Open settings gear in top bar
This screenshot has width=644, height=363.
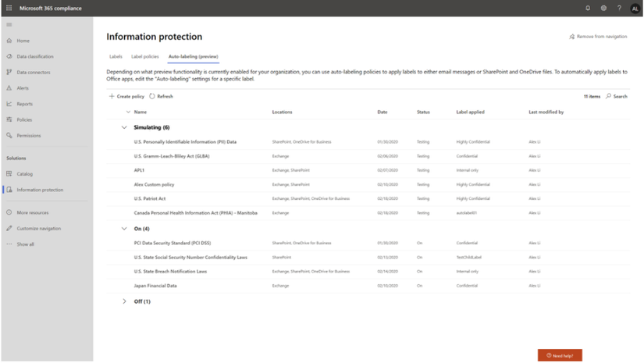pyautogui.click(x=603, y=8)
